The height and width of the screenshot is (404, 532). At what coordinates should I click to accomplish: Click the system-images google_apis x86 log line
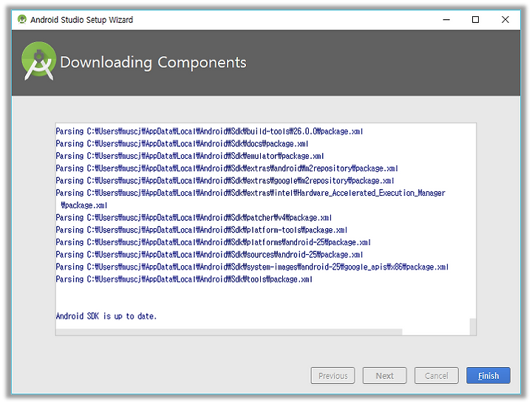tap(252, 267)
